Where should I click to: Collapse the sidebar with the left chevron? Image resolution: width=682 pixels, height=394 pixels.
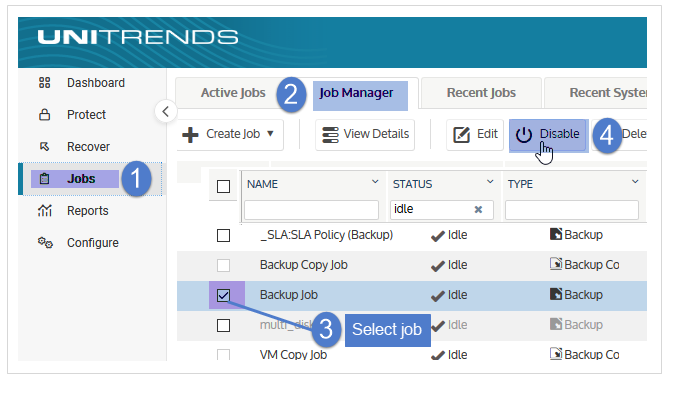[165, 112]
